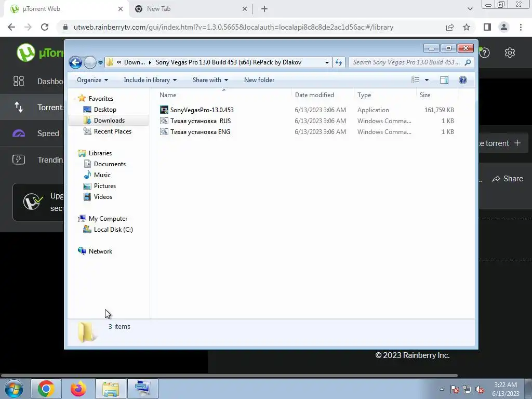Viewport: 532px width, 399px height.
Task: Bookmark this page with the star icon
Action: tap(467, 27)
